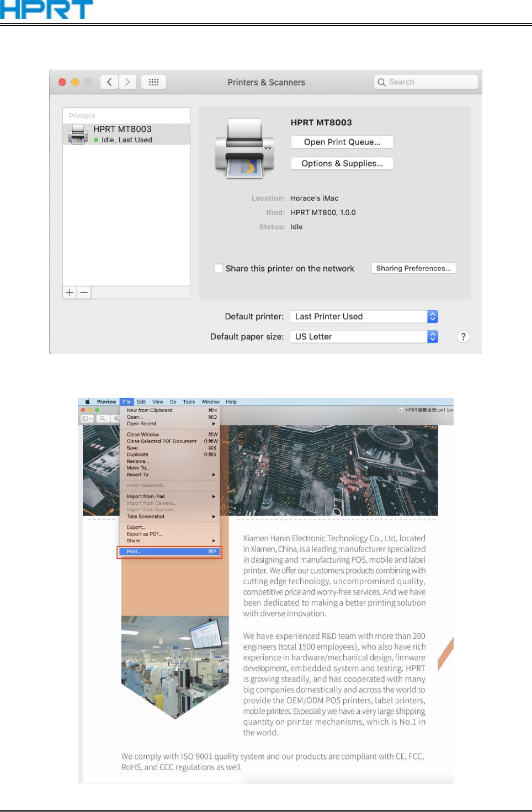Expand Open Recent submenu
The width and height of the screenshot is (532, 812).
(171, 424)
